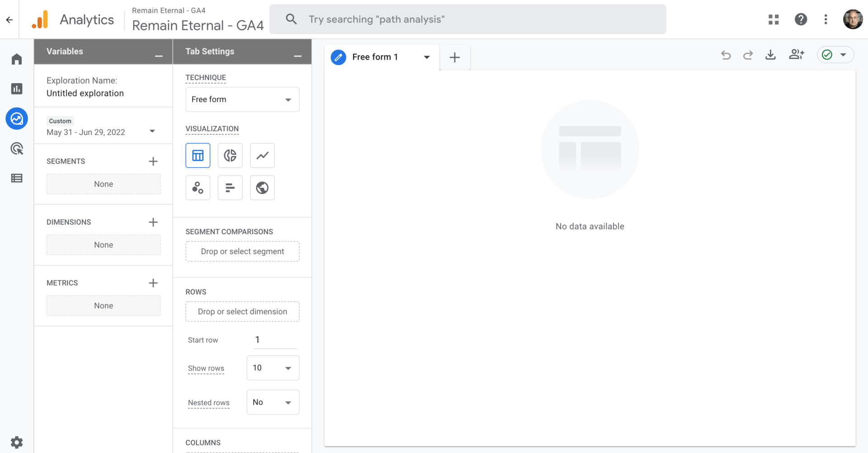
Task: Export data with download icon
Action: 771,55
